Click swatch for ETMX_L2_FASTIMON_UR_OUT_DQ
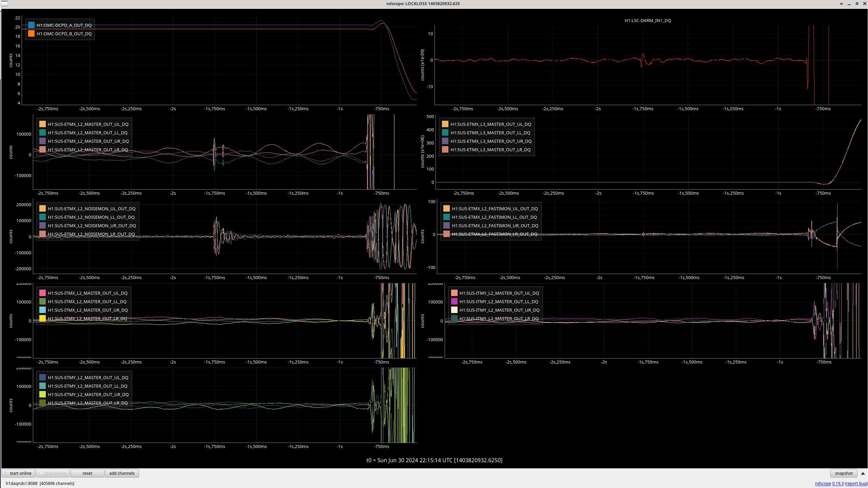The height and width of the screenshot is (488, 868). 447,226
